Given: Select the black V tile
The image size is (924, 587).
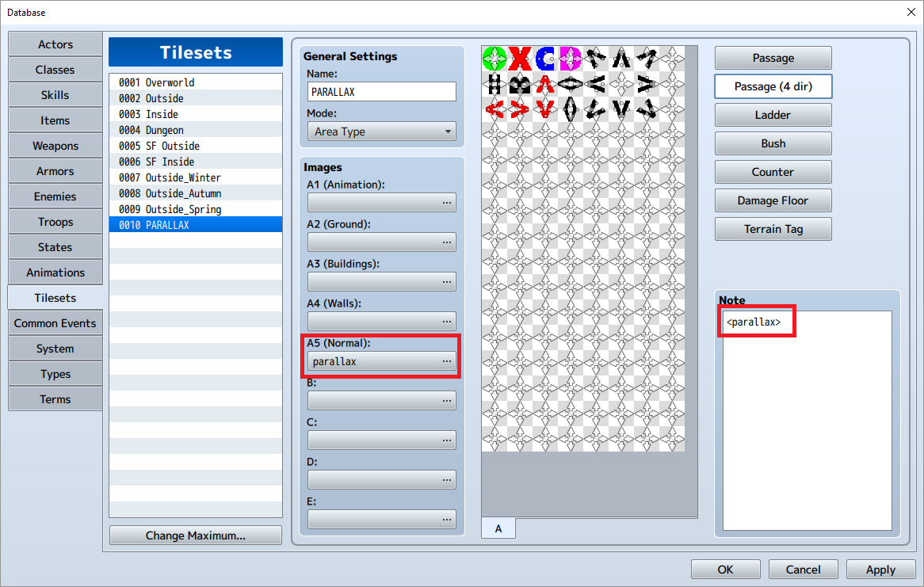Looking at the screenshot, I should click(621, 109).
